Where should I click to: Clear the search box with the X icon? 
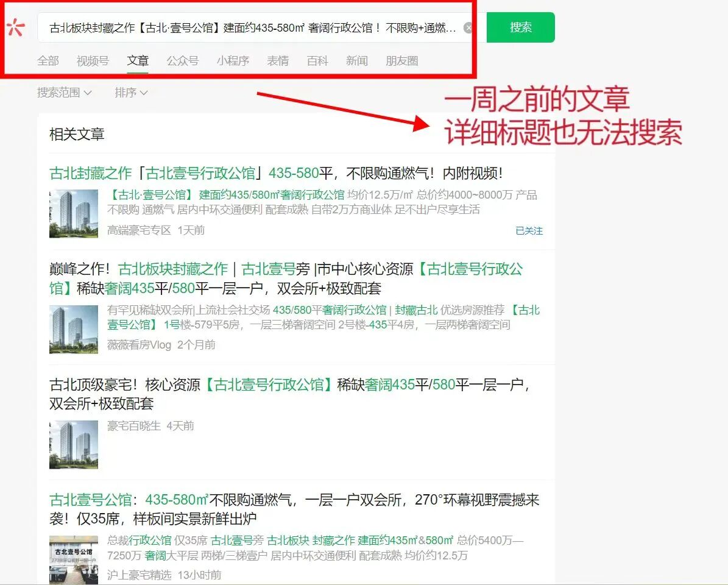[468, 28]
